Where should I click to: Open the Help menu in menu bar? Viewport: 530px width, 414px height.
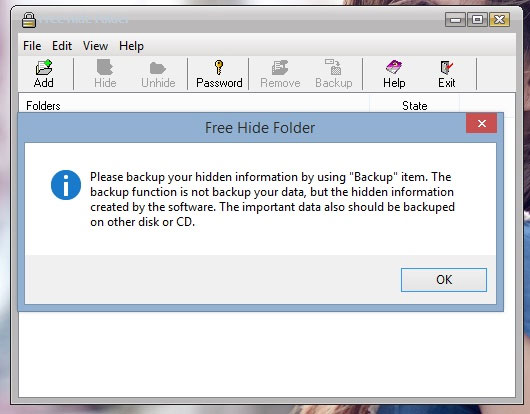coord(131,46)
